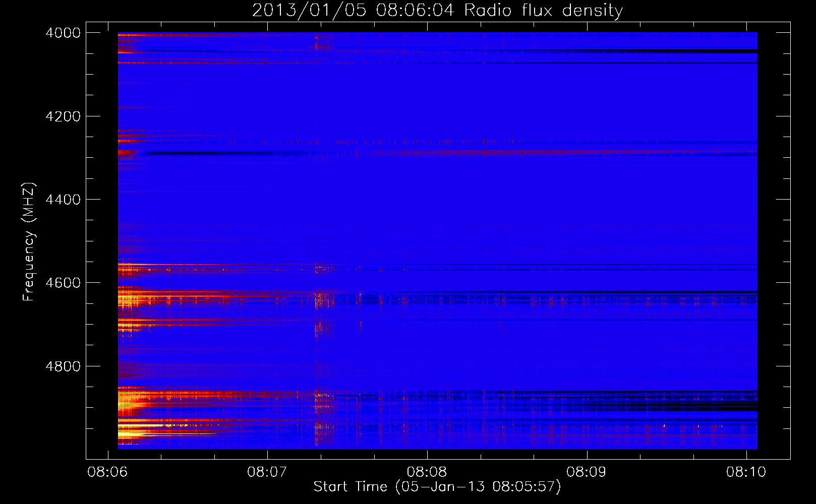Select the 4200 frequency tick label

coord(63,116)
